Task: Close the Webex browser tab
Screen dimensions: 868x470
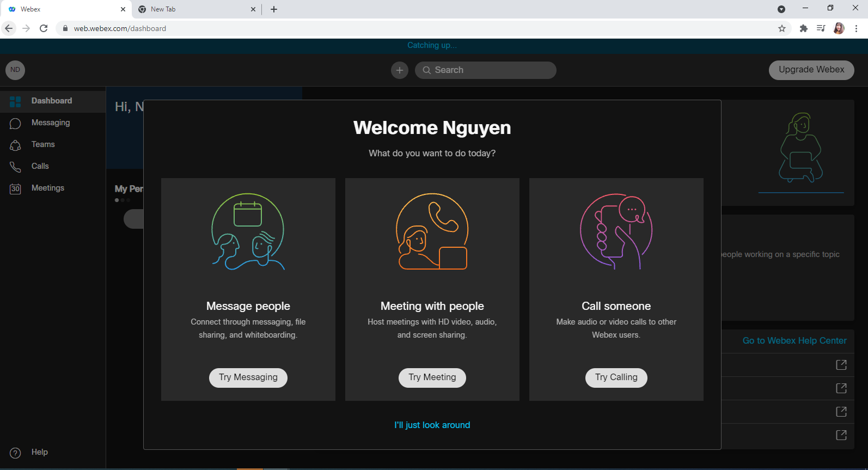Action: 123,9
